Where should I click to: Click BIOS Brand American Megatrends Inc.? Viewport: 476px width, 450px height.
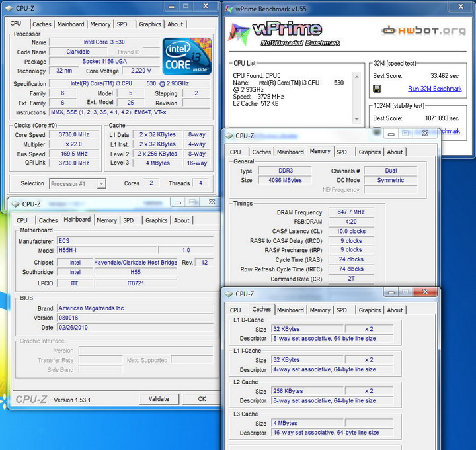pos(135,308)
